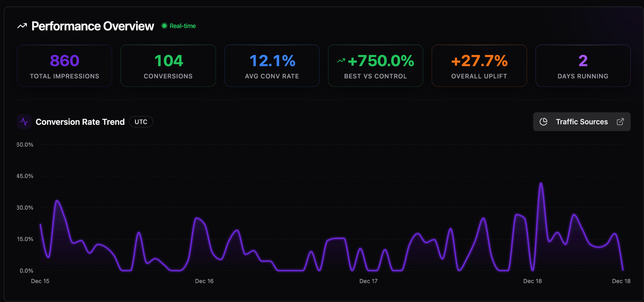Click the trending arrow icon beside Performance Overview
The height and width of the screenshot is (302, 644).
pyautogui.click(x=22, y=25)
